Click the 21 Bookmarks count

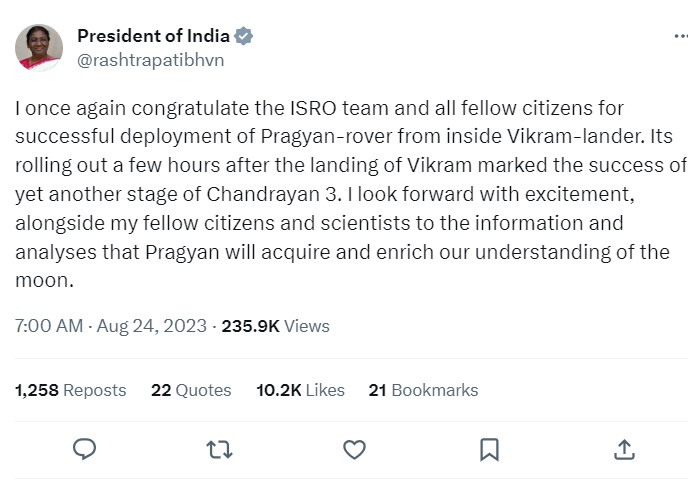(423, 390)
